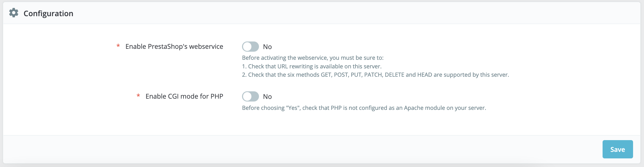
Task: Click the word "HEAD" in methods hint
Action: coord(425,75)
